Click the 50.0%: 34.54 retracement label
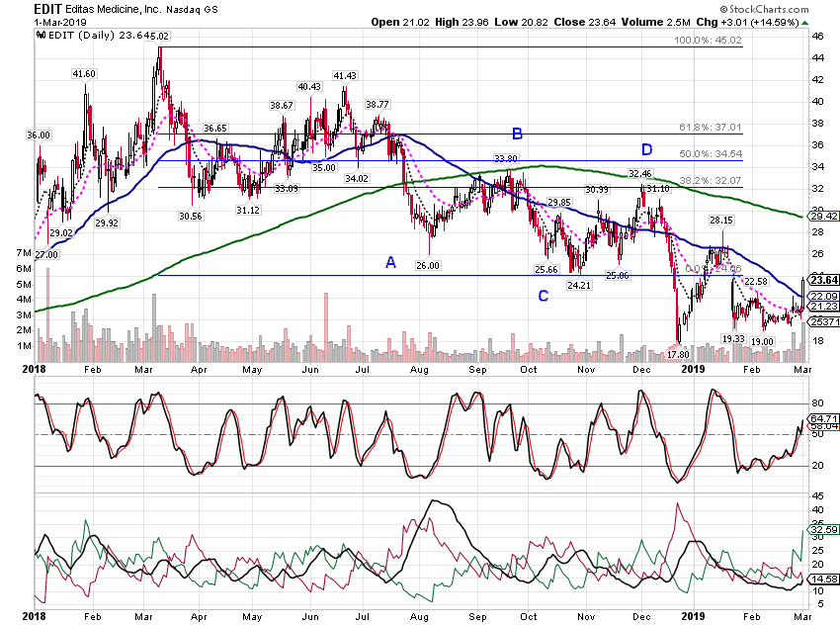 pos(711,154)
